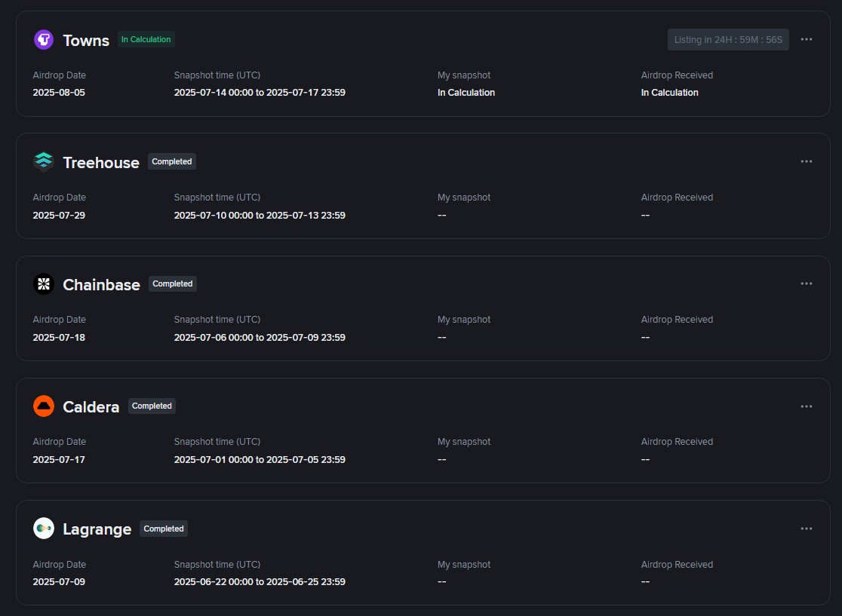Click airdrop date 2025-07-29
This screenshot has height=616, width=842.
pos(59,215)
